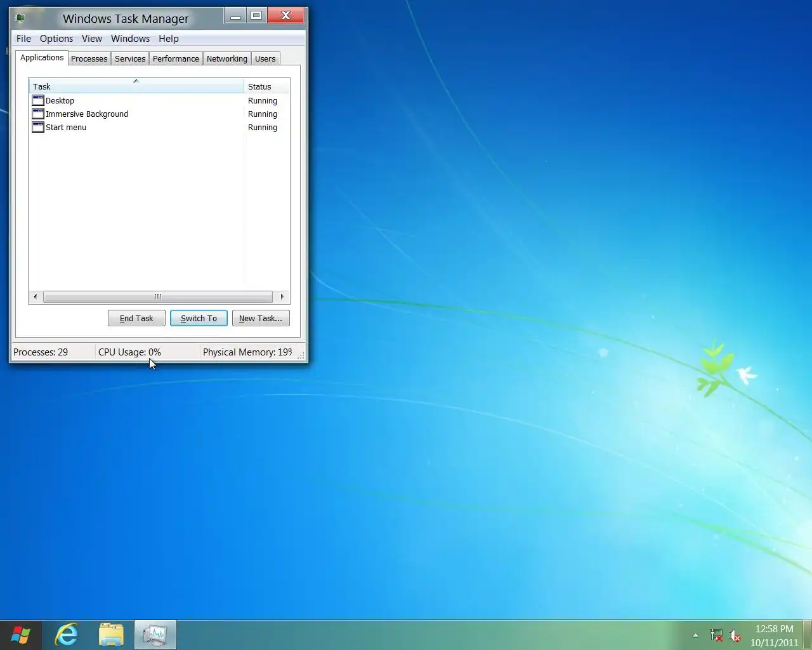
Task: Switch to the Performance tab
Action: pyautogui.click(x=176, y=59)
